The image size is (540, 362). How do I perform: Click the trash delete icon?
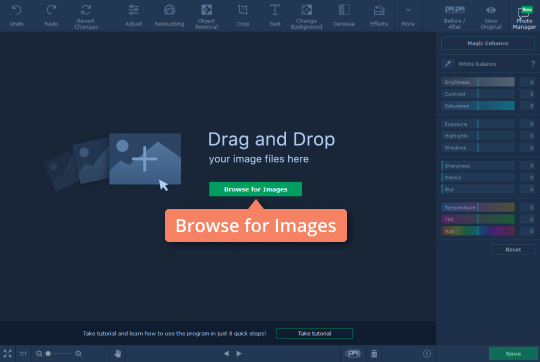tap(374, 353)
